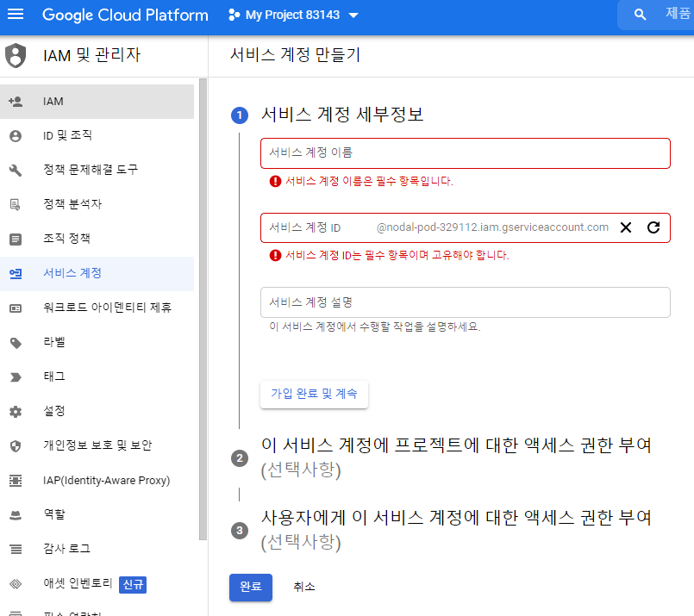Screen dimensions: 694x616
Task: Click the document search icon for 정책 분석자
Action: 16,205
